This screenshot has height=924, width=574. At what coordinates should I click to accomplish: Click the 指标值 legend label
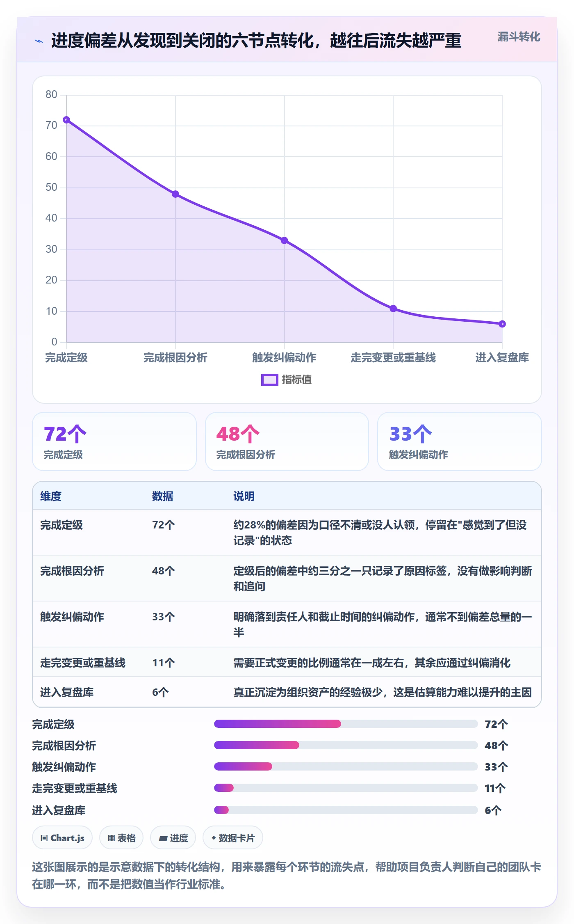pos(297,380)
